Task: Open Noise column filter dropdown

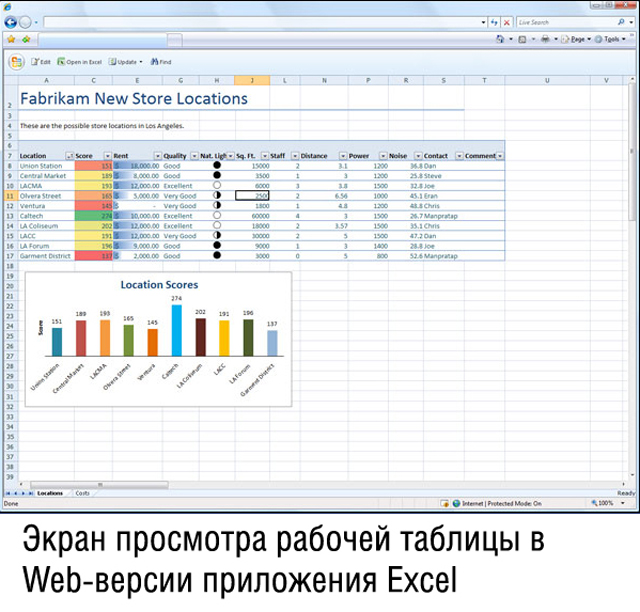Action: pyautogui.click(x=418, y=156)
